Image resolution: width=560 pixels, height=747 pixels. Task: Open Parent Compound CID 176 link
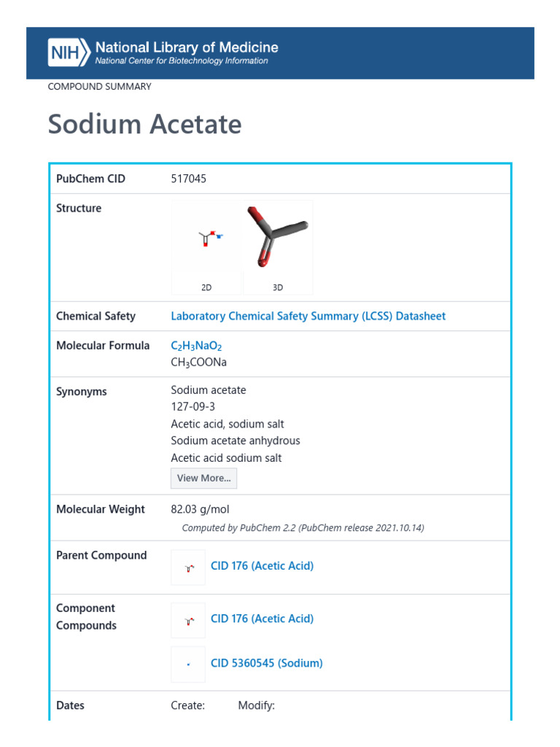point(262,566)
